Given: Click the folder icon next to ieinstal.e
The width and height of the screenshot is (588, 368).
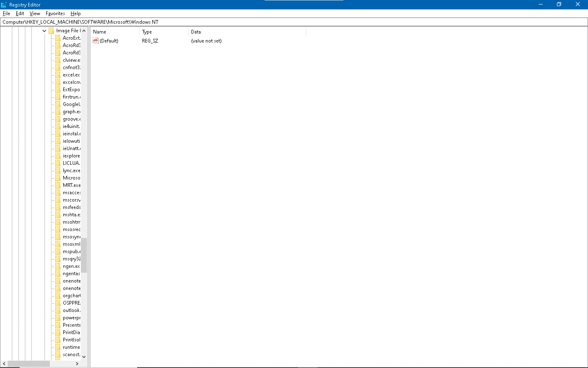Looking at the screenshot, I should click(58, 134).
